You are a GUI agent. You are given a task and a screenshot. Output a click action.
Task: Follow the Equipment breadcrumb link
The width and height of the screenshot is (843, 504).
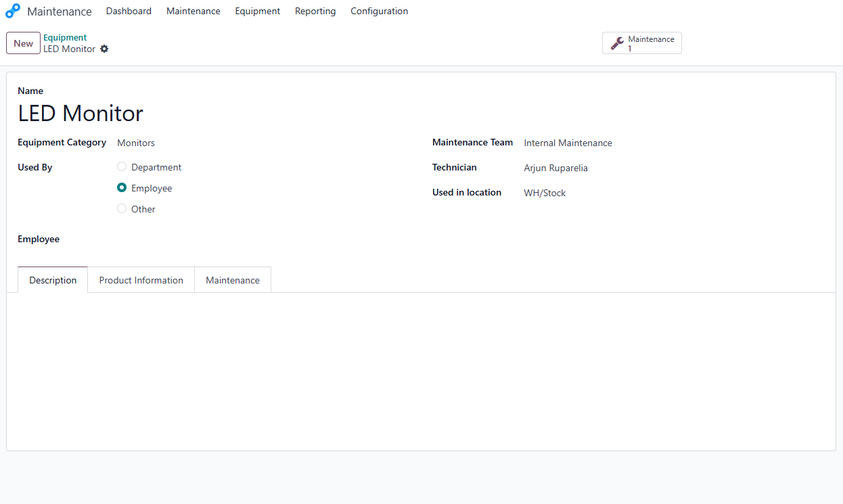click(x=65, y=37)
